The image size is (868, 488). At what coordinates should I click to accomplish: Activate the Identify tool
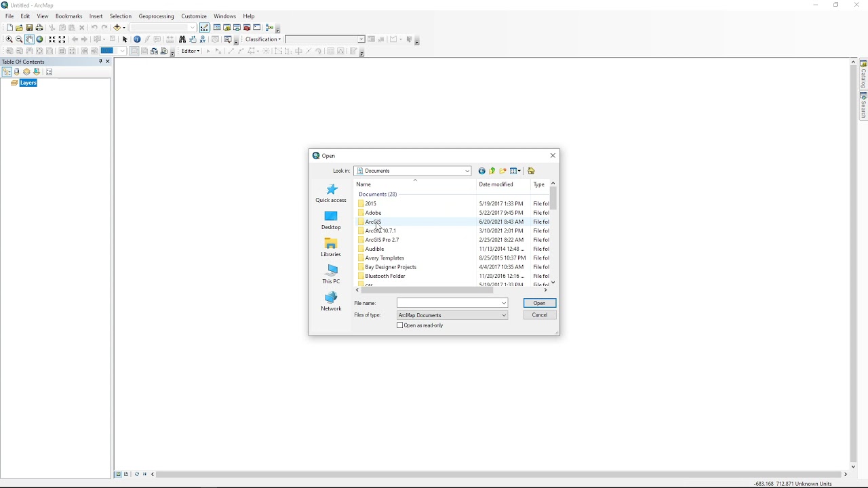(x=137, y=39)
